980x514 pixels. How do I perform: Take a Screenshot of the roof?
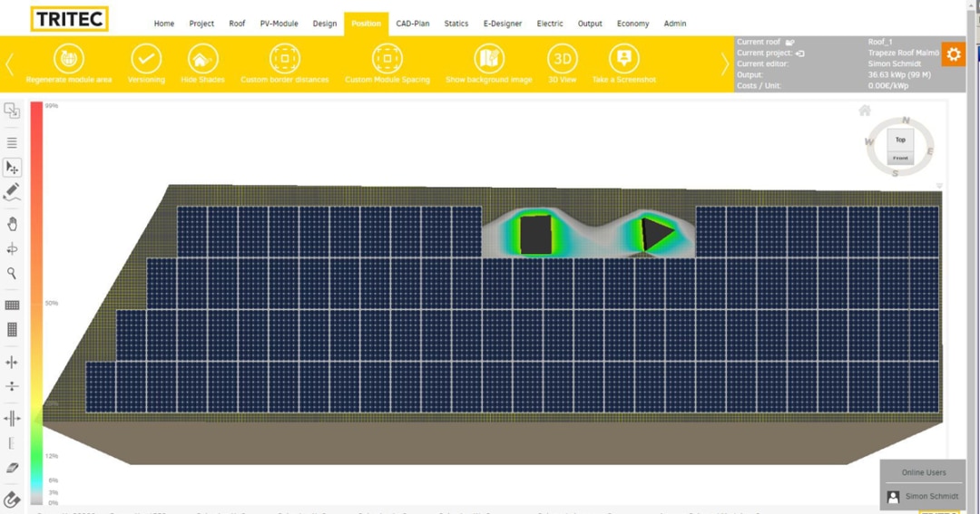coord(623,59)
